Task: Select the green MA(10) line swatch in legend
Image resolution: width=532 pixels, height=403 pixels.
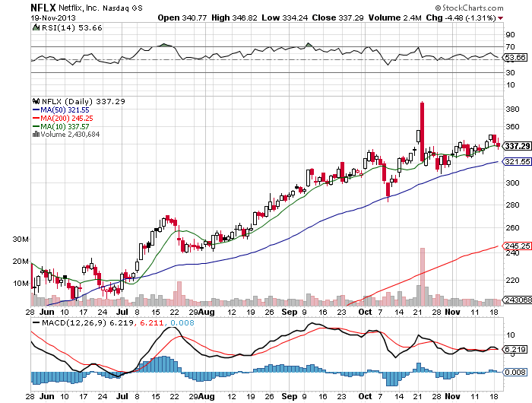Action: [36, 126]
